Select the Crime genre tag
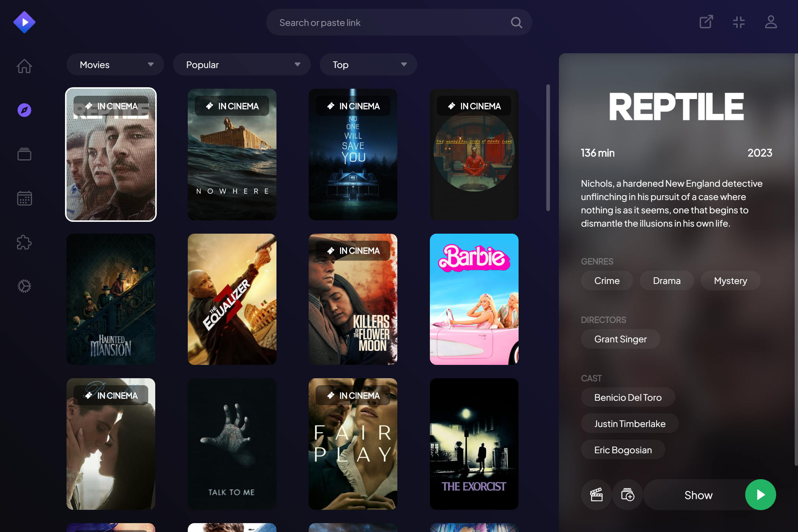The height and width of the screenshot is (532, 798). (x=607, y=281)
